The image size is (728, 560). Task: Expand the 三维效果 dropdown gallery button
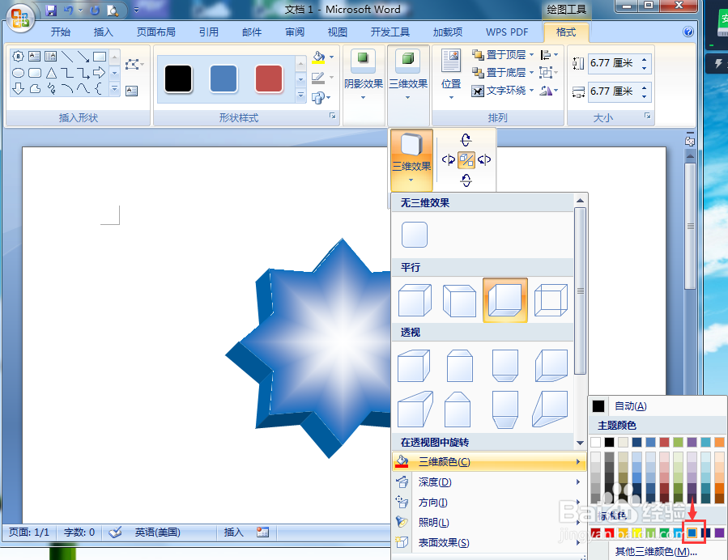[411, 159]
